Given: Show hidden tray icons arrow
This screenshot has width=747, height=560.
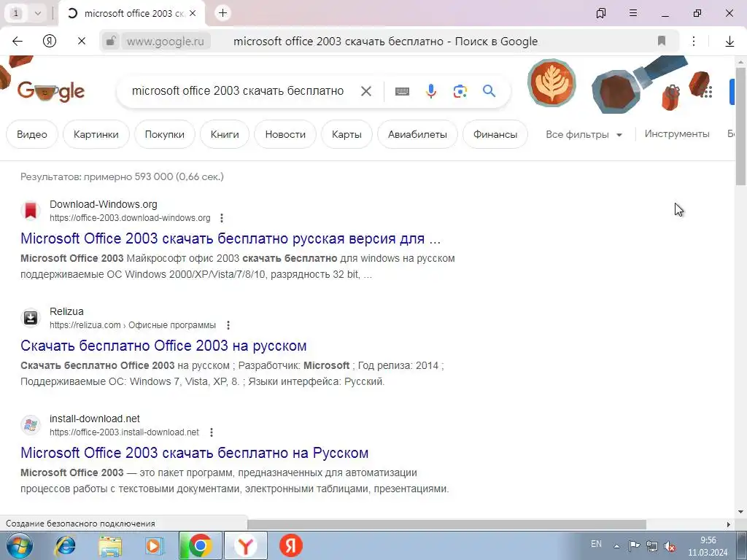Looking at the screenshot, I should (x=616, y=545).
